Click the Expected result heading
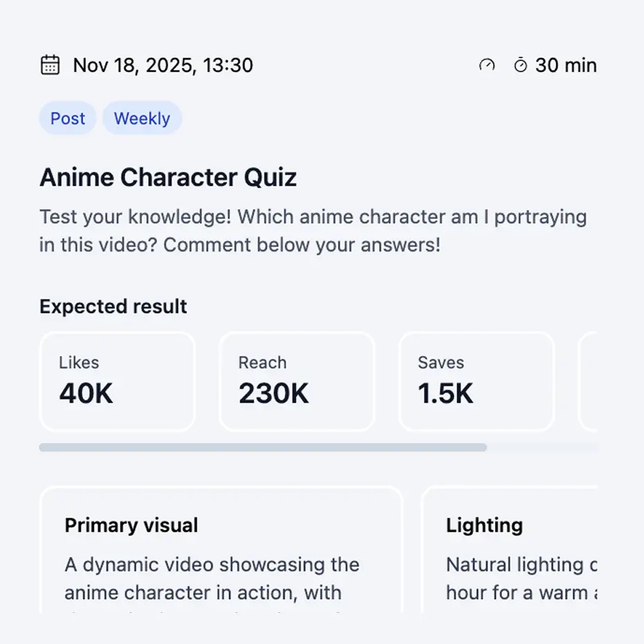This screenshot has height=644, width=644. [x=114, y=307]
